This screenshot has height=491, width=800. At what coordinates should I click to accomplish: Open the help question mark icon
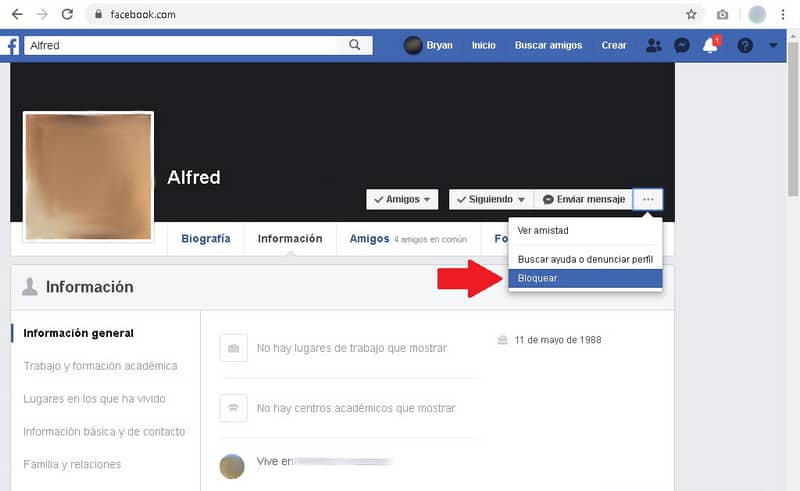pyautogui.click(x=745, y=45)
